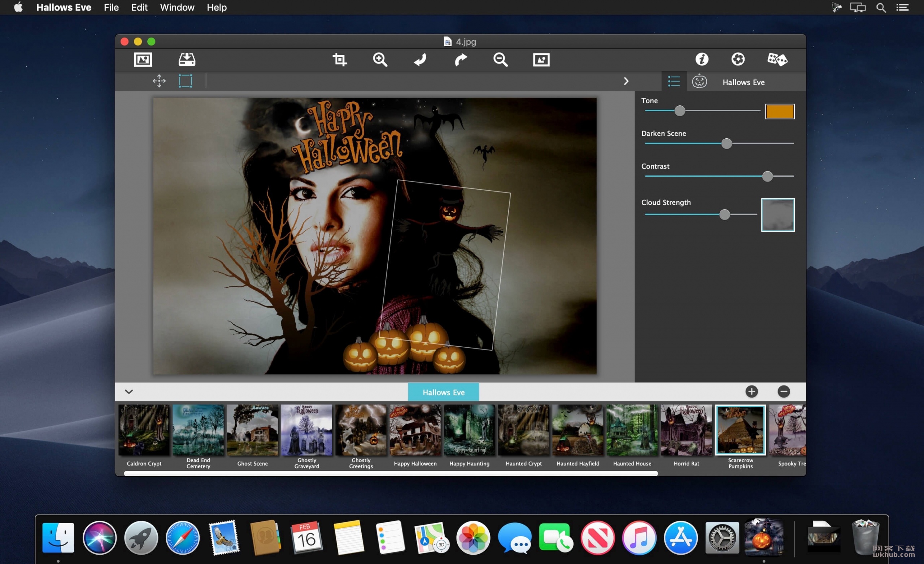Select the Dead End Cemetery preset
This screenshot has width=924, height=564.
point(199,430)
